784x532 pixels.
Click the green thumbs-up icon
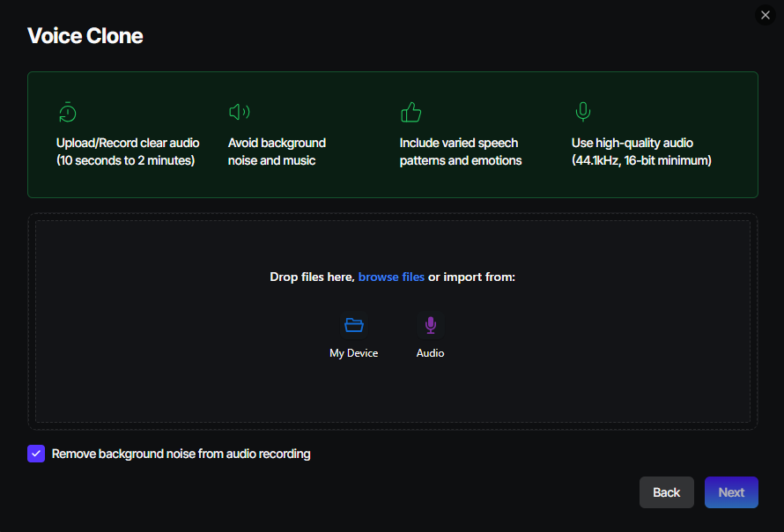pyautogui.click(x=410, y=112)
